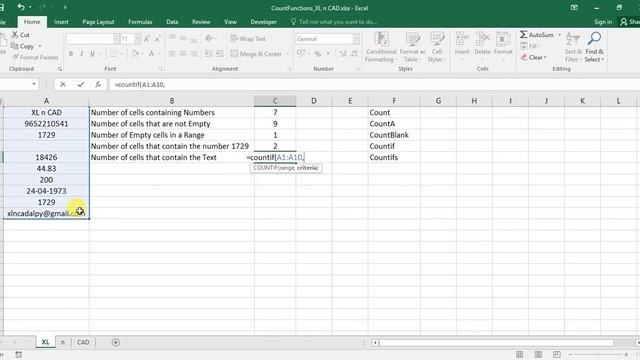Open Clipboard group dialog launcher
The width and height of the screenshot is (640, 360).
(60, 69)
